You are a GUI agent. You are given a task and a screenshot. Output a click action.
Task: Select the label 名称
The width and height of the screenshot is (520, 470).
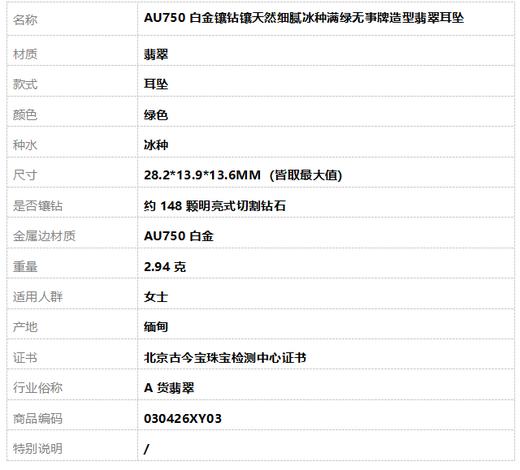[25, 20]
